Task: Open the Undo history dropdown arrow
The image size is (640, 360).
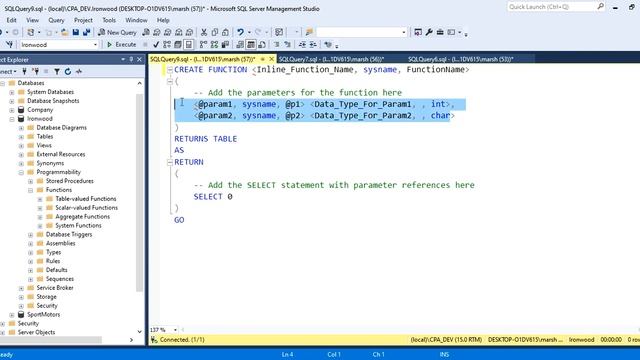Action: 249,32
